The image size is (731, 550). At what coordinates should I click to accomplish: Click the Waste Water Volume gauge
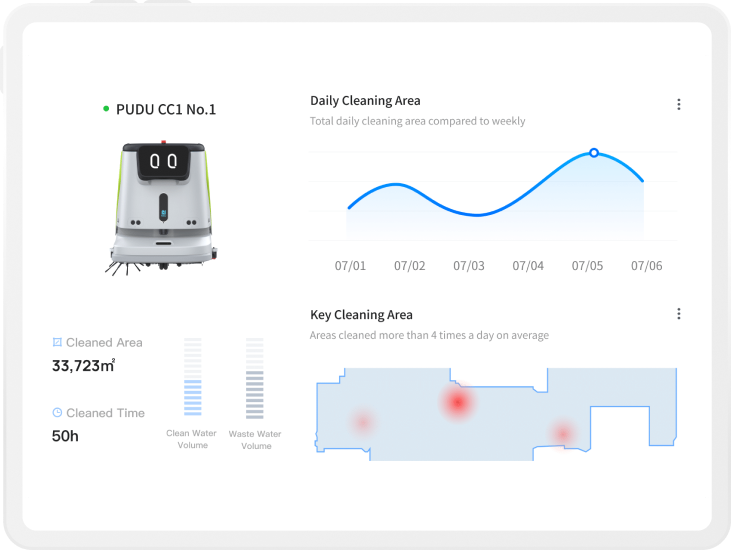pos(255,378)
